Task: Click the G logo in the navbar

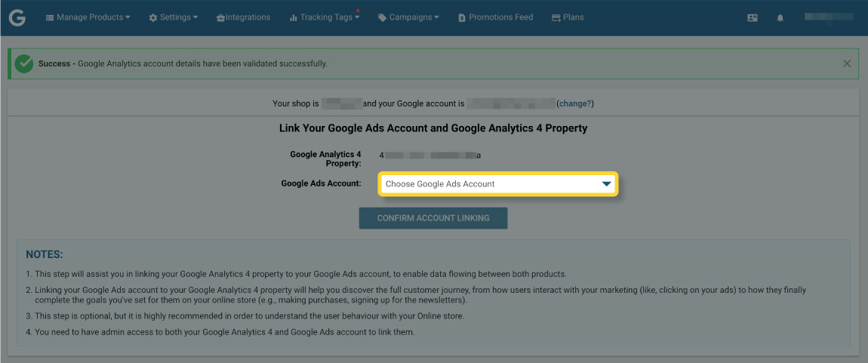Action: coord(17,17)
